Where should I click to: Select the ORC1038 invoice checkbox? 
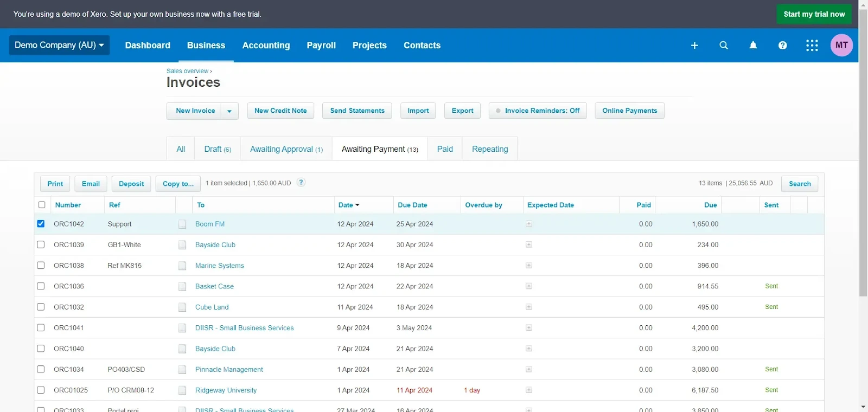coord(41,265)
